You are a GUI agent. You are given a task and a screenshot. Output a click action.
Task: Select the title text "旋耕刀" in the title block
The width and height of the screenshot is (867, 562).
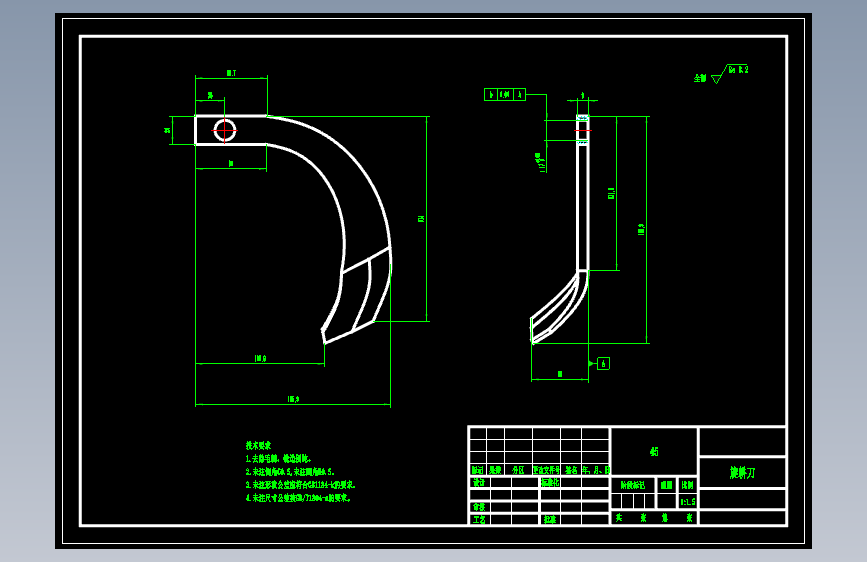coord(742,472)
